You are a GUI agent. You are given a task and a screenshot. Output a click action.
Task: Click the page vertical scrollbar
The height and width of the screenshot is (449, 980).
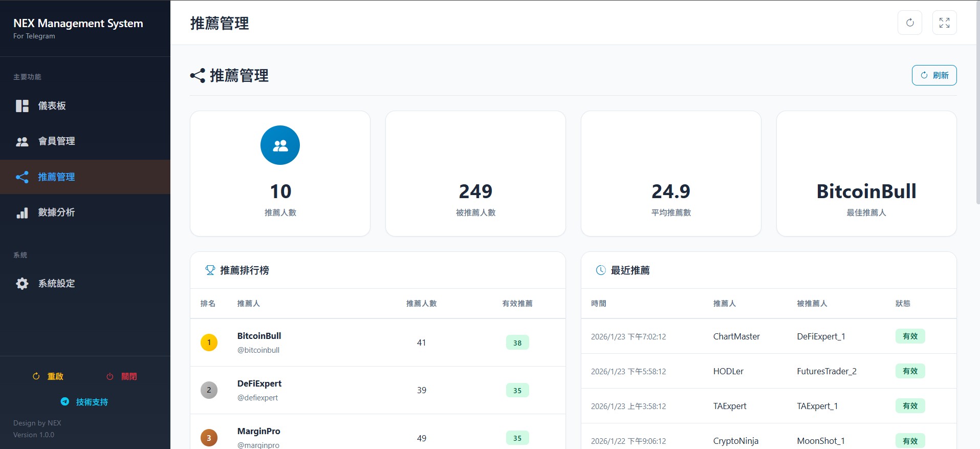pyautogui.click(x=977, y=102)
